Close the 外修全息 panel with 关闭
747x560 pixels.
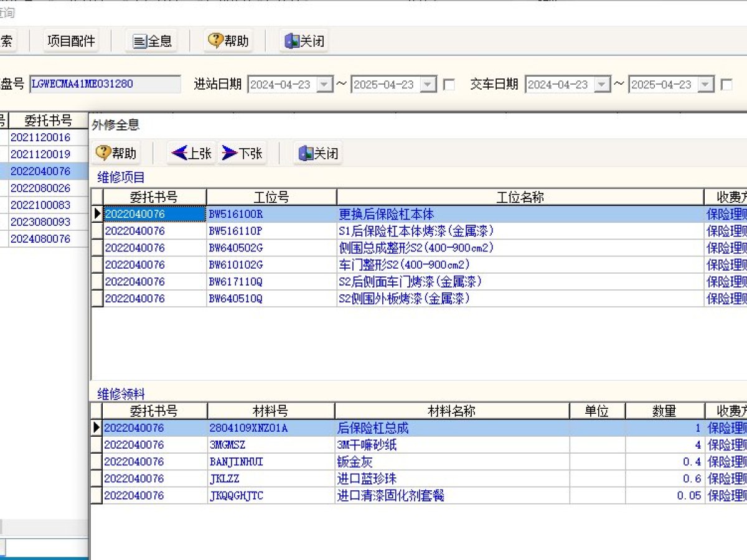(319, 153)
